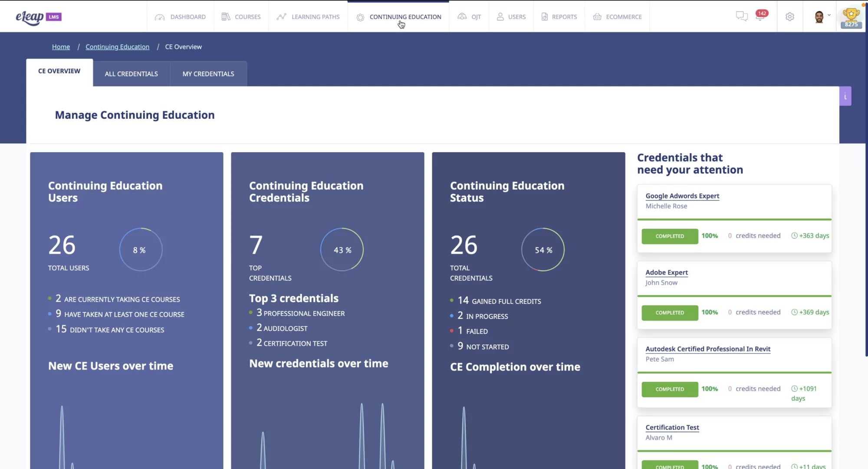
Task: Click the Dashboard gauge icon
Action: pos(160,17)
